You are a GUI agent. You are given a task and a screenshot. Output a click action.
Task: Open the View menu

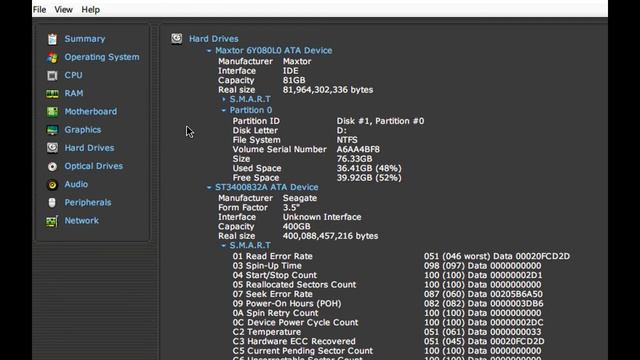coord(63,9)
